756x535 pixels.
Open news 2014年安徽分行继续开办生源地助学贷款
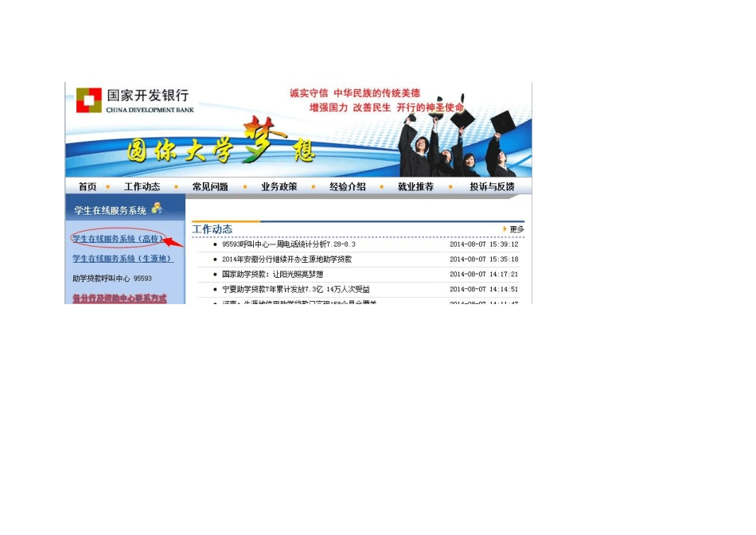286,260
